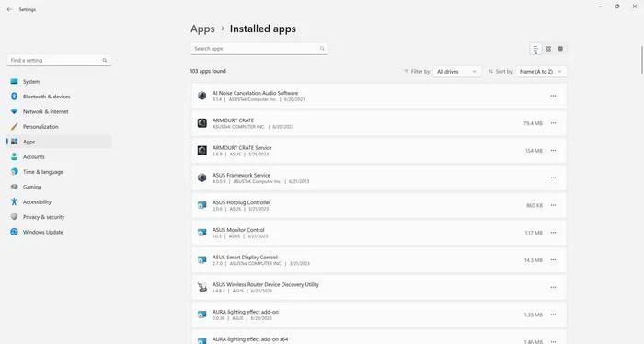
Task: Click the 103 apps found label
Action: [x=208, y=71]
